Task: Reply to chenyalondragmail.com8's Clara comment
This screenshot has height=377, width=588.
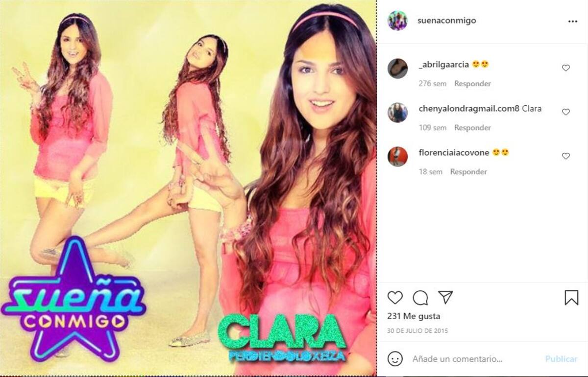Action: tap(472, 128)
